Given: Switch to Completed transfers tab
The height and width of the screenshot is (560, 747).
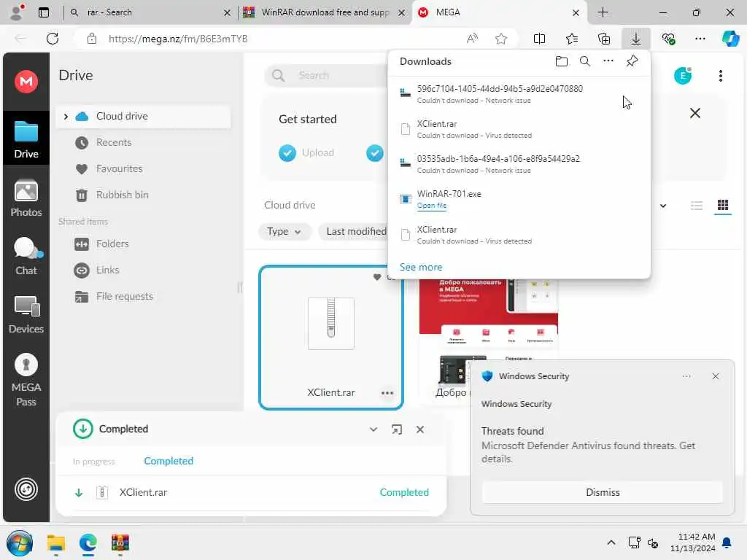Looking at the screenshot, I should (x=169, y=461).
